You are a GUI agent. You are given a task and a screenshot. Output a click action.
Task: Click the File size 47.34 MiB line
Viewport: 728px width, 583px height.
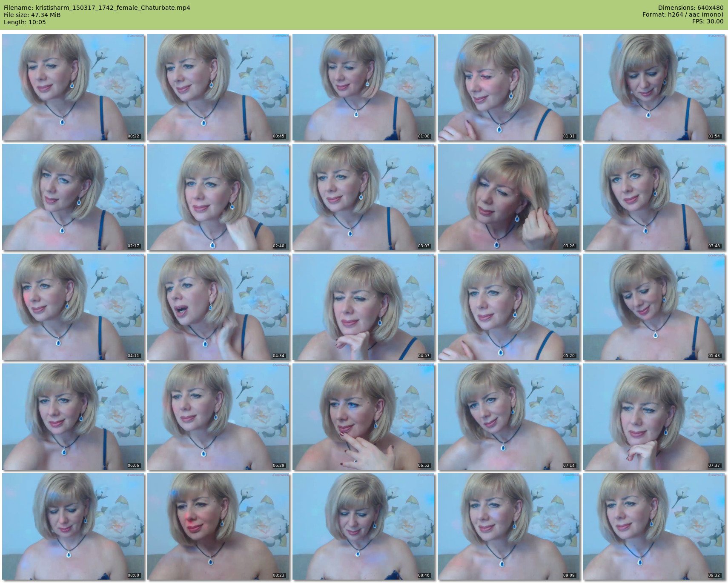click(x=32, y=15)
